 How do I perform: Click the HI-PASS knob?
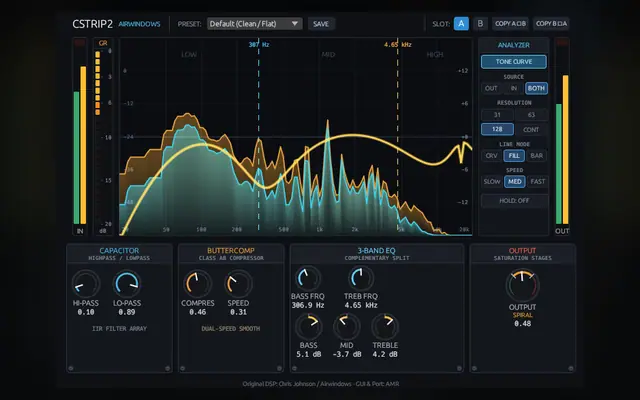point(86,283)
